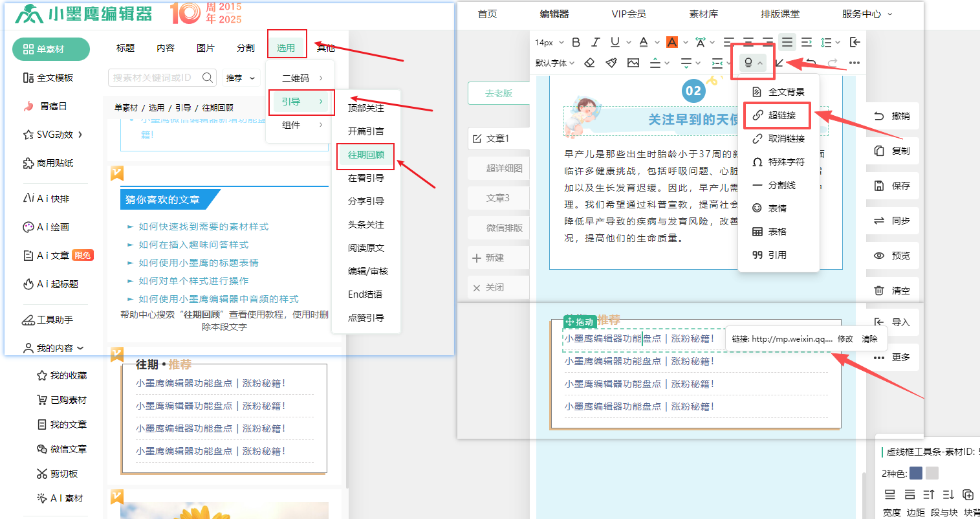The image size is (980, 519).
Task: Open the Ai起标题 title generator
Action: [50, 284]
